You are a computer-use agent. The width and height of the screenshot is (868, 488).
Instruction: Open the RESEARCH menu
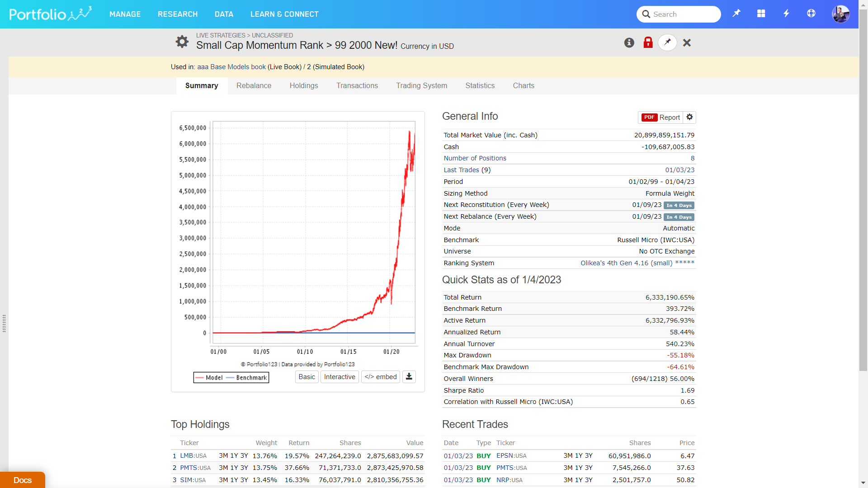[178, 14]
